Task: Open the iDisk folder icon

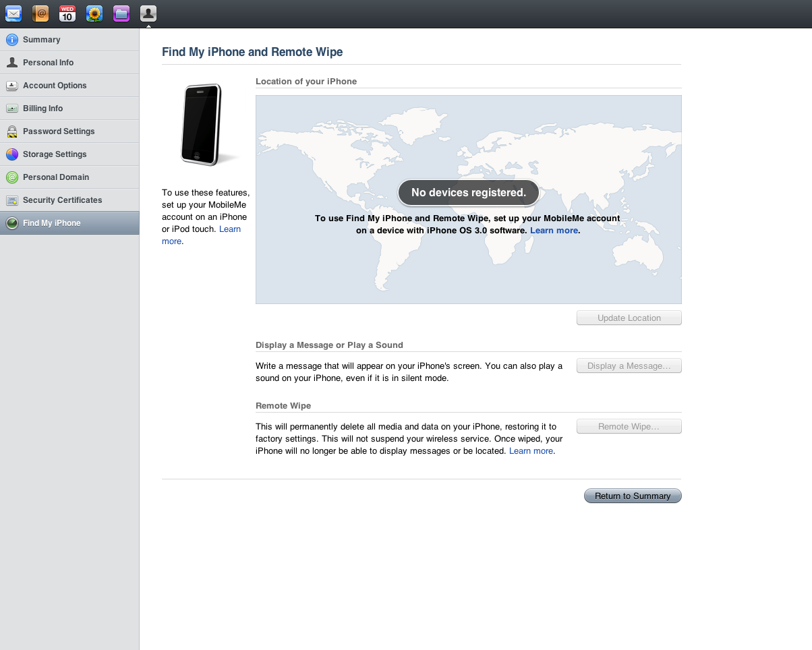Action: tap(121, 13)
